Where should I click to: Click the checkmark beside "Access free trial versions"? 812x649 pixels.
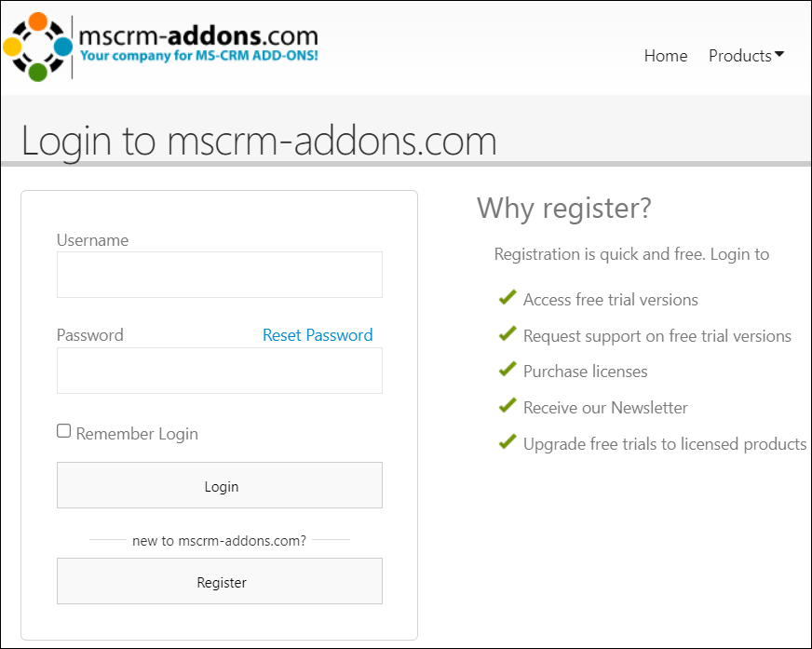point(507,298)
